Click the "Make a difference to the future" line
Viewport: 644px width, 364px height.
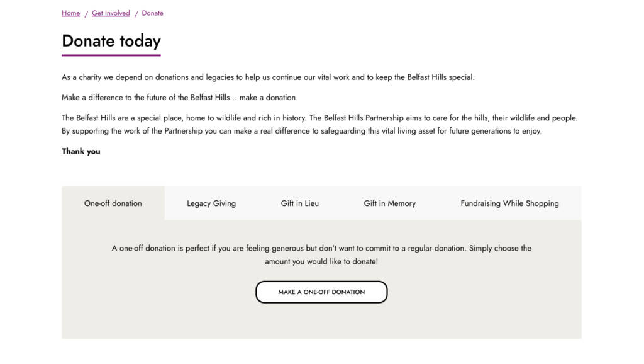tap(179, 98)
